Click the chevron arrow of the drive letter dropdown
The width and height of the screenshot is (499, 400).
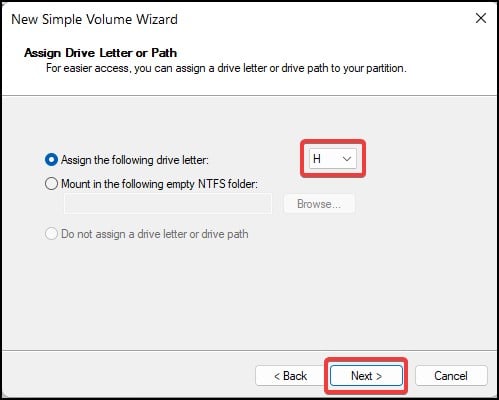coord(347,159)
